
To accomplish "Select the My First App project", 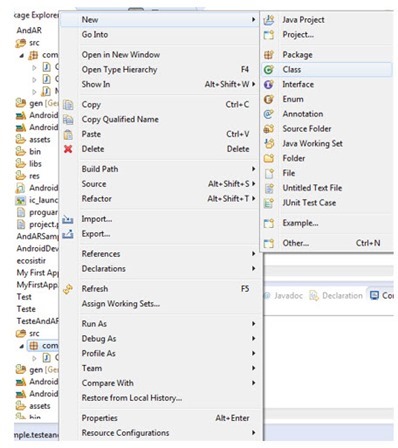I will [x=37, y=273].
